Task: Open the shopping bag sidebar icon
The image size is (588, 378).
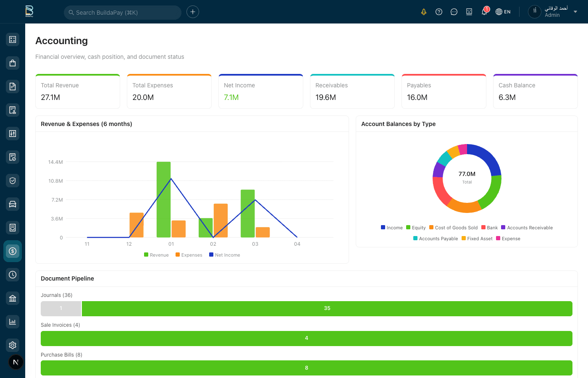Action: click(13, 63)
